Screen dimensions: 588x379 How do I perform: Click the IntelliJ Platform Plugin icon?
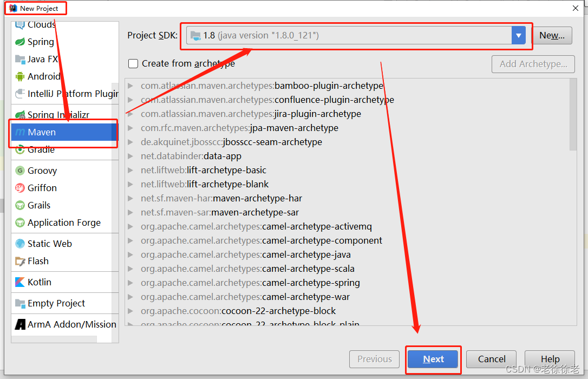click(20, 94)
